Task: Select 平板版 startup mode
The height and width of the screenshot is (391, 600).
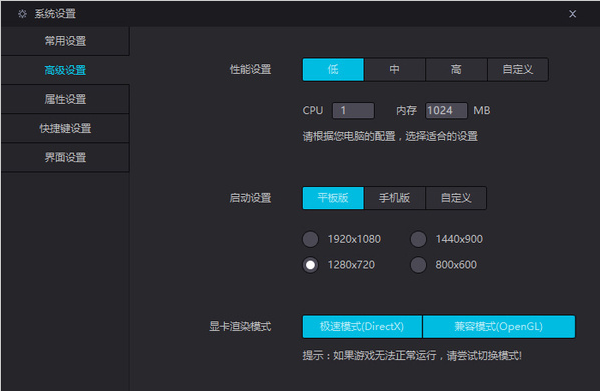Action: 333,198
